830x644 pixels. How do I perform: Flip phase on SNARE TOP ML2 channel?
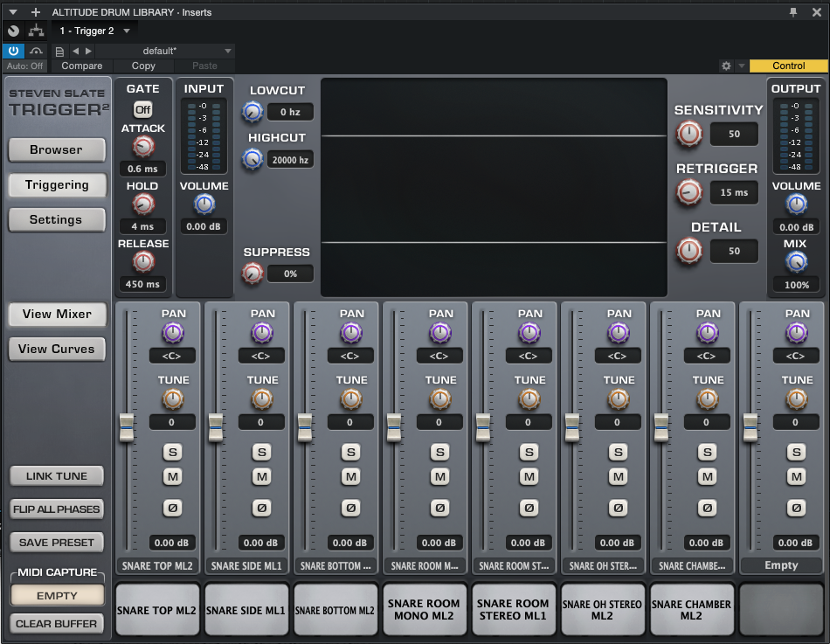point(172,508)
